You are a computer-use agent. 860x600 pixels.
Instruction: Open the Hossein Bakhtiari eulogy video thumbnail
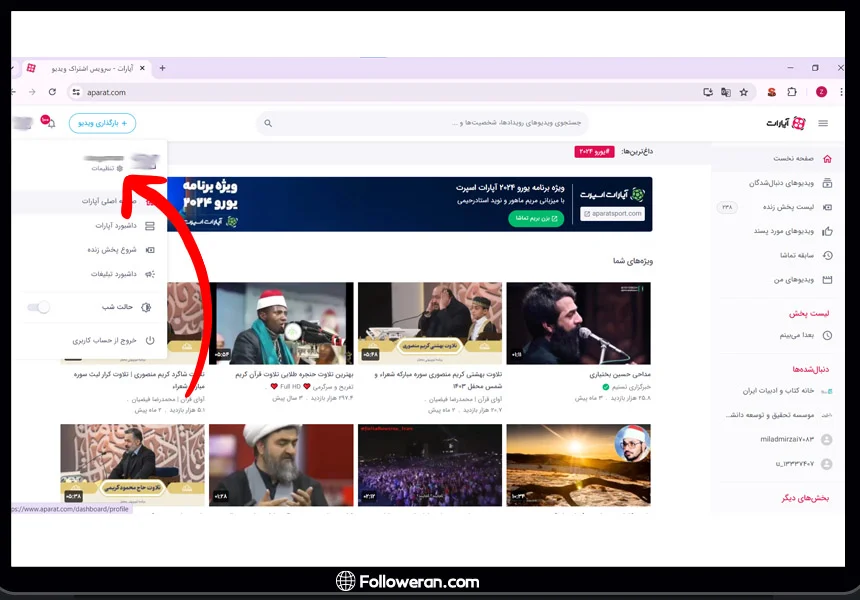click(578, 322)
